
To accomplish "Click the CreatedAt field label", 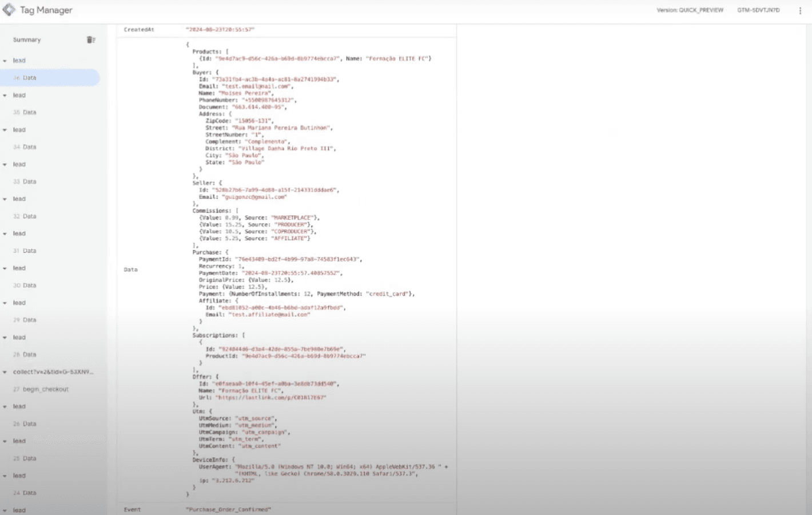I will (139, 30).
